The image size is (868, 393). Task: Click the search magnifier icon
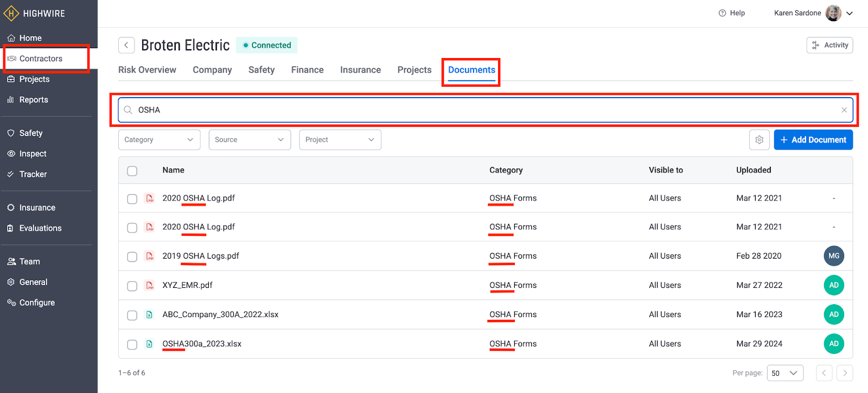[x=128, y=110]
